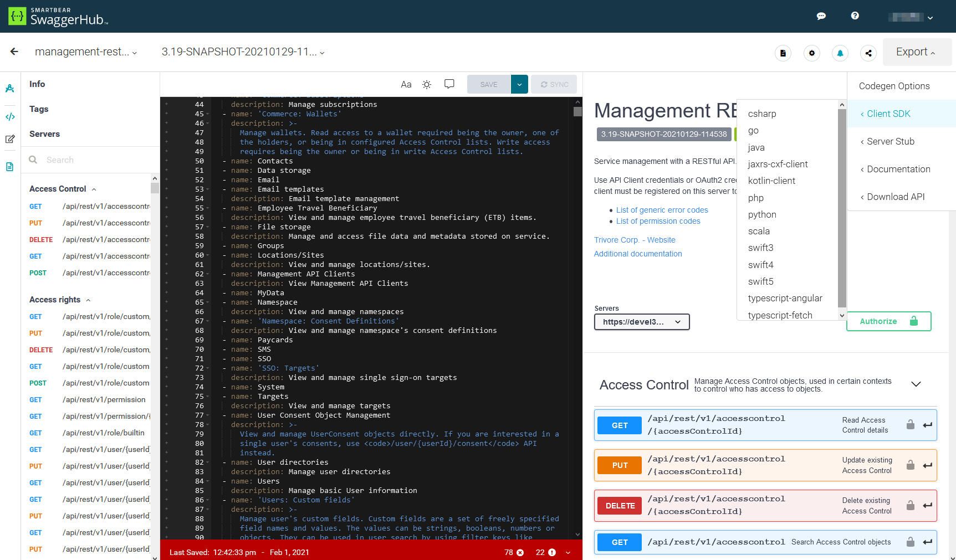Click the share API icon
This screenshot has height=560, width=956.
click(x=868, y=53)
